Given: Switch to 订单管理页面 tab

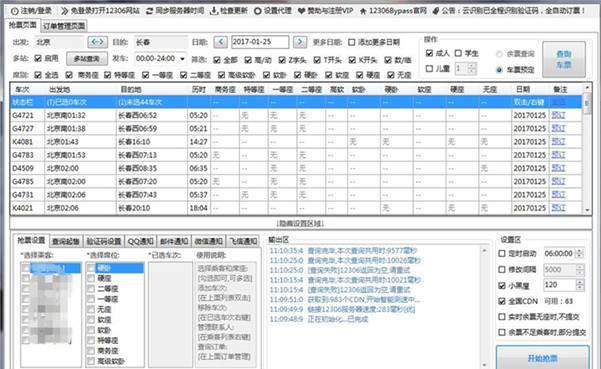Looking at the screenshot, I should [64, 26].
